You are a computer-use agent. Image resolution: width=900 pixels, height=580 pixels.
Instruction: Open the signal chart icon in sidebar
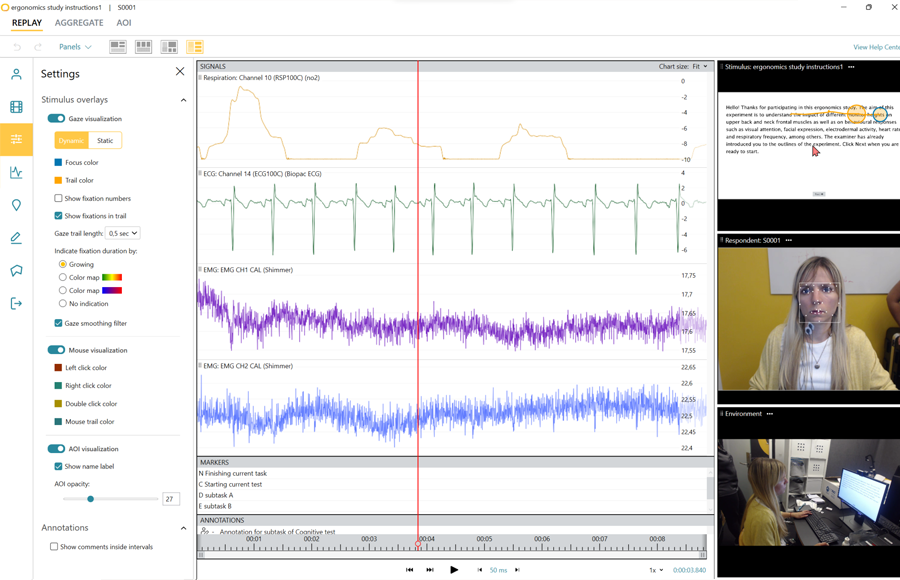[x=16, y=172]
